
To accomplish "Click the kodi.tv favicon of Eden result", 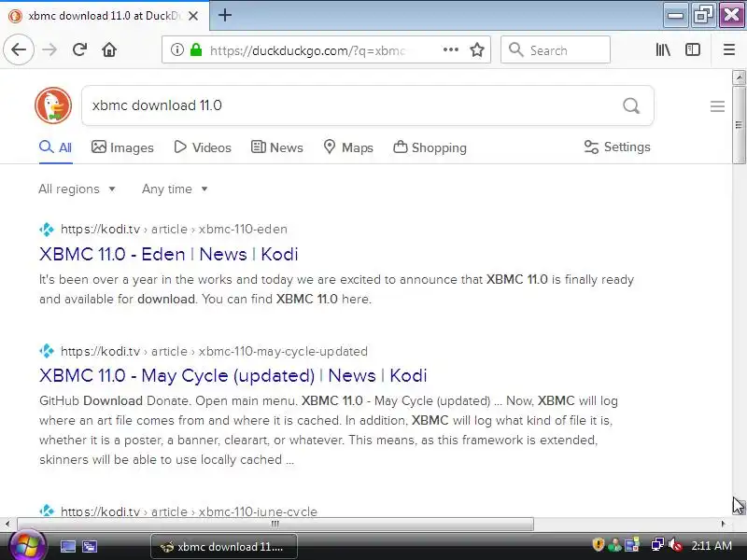I will click(47, 230).
